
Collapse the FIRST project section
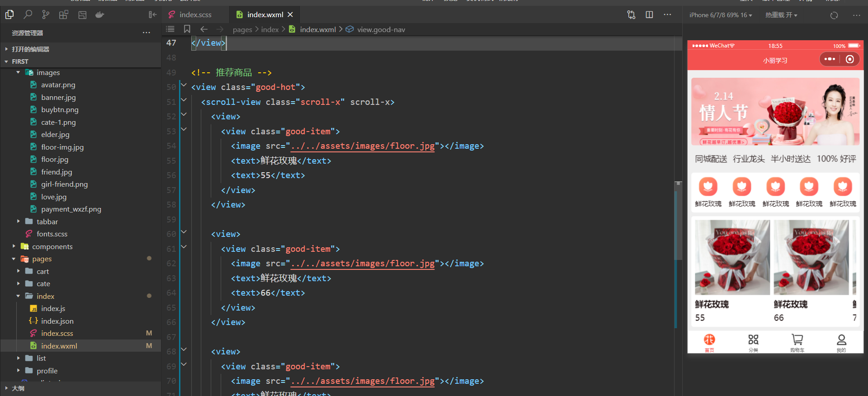pyautogui.click(x=80, y=61)
